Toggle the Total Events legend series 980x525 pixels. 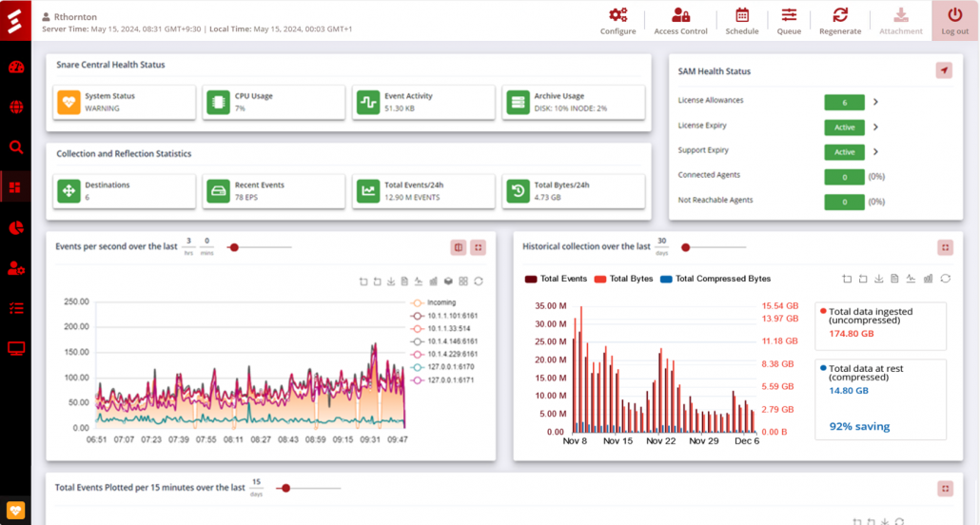point(557,279)
